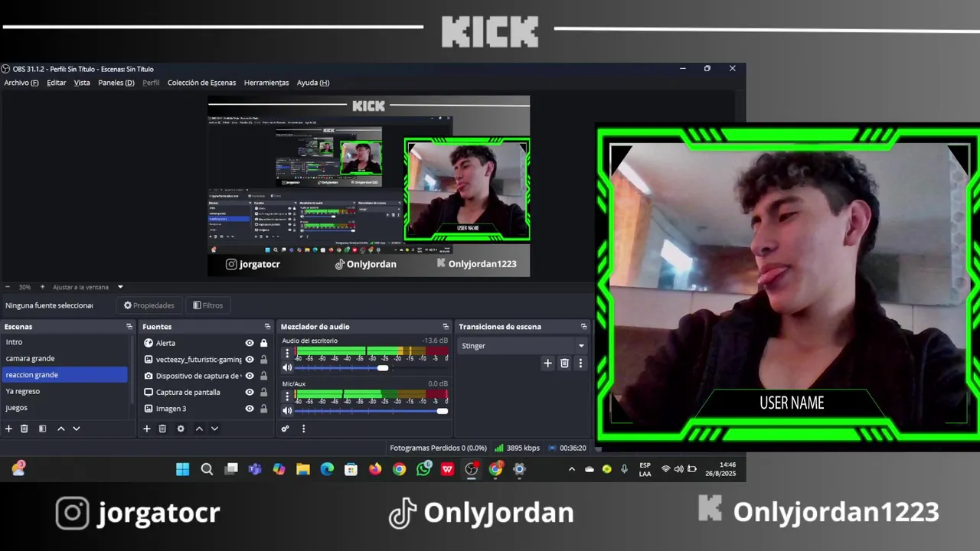980x551 pixels.
Task: Click the OBS preview canvas
Action: (368, 186)
